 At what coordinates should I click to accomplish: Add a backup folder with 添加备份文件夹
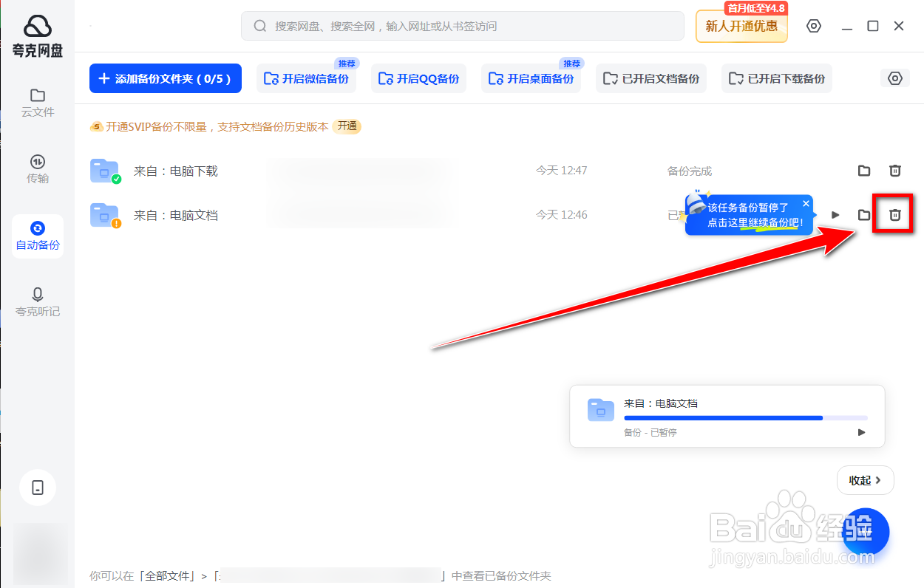[x=166, y=78]
